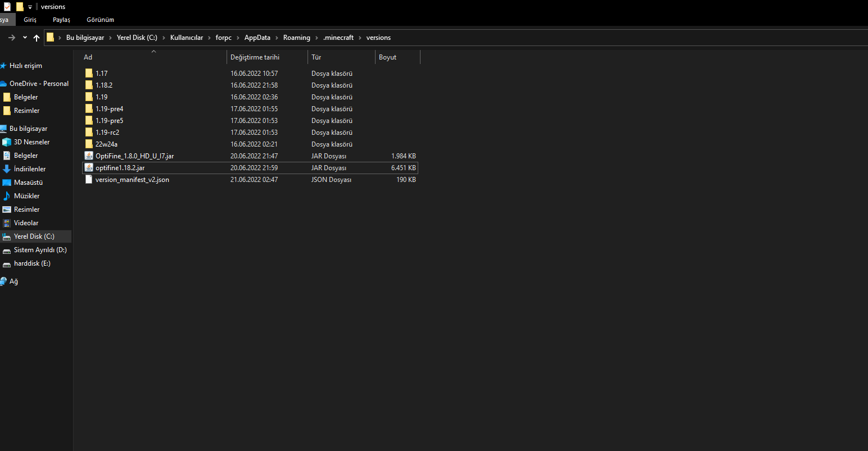Viewport: 868px width, 451px height.
Task: Expand the chevron after Roaming in the address bar
Action: pos(317,38)
